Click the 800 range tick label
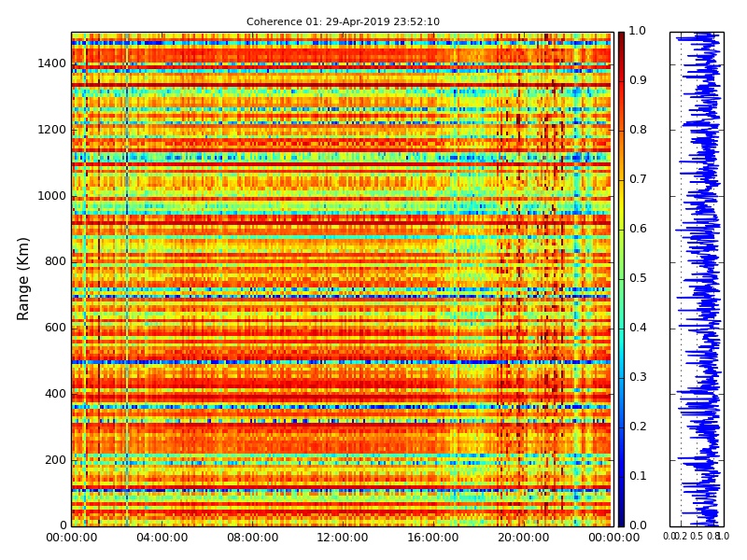Image resolution: width=747 pixels, height=560 pixels. tap(55, 261)
